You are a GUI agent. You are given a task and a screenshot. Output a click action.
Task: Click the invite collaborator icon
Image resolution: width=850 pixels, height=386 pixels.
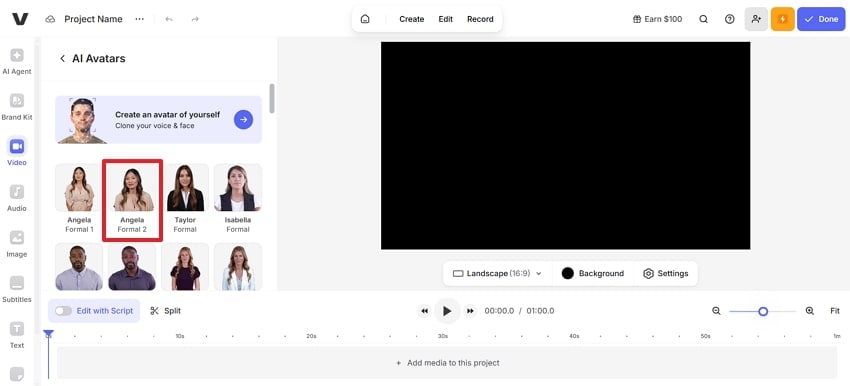(x=756, y=19)
